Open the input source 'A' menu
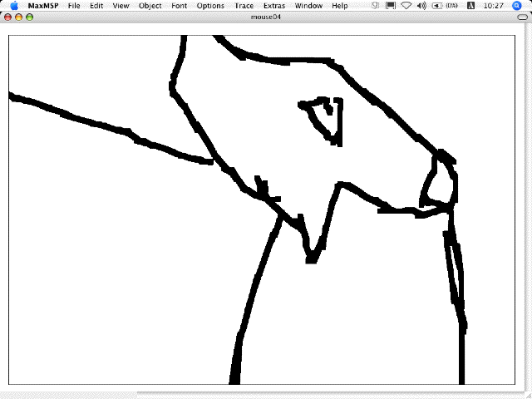 (470, 6)
